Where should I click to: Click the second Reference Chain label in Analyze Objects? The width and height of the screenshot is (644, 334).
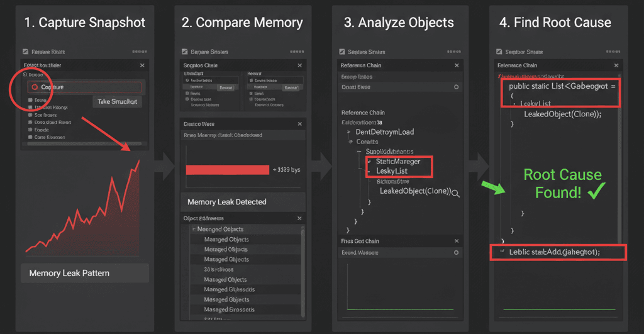(363, 113)
